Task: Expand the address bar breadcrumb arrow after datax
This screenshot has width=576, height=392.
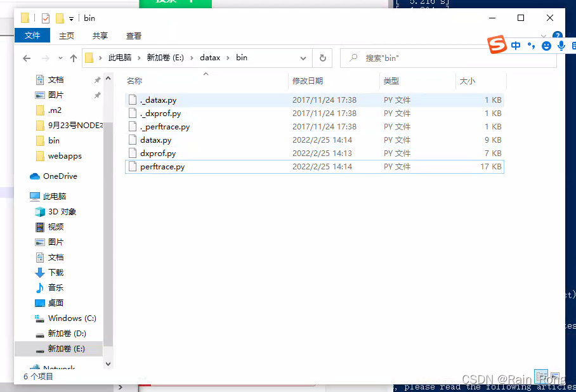Action: tap(226, 57)
